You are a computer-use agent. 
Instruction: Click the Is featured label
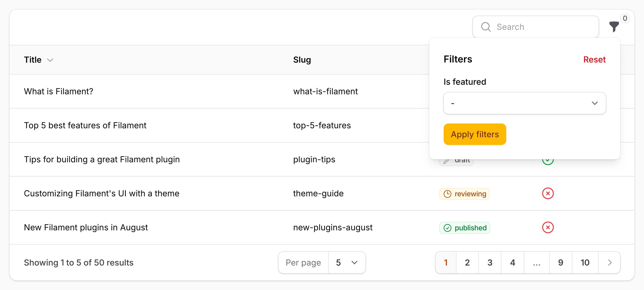465,82
